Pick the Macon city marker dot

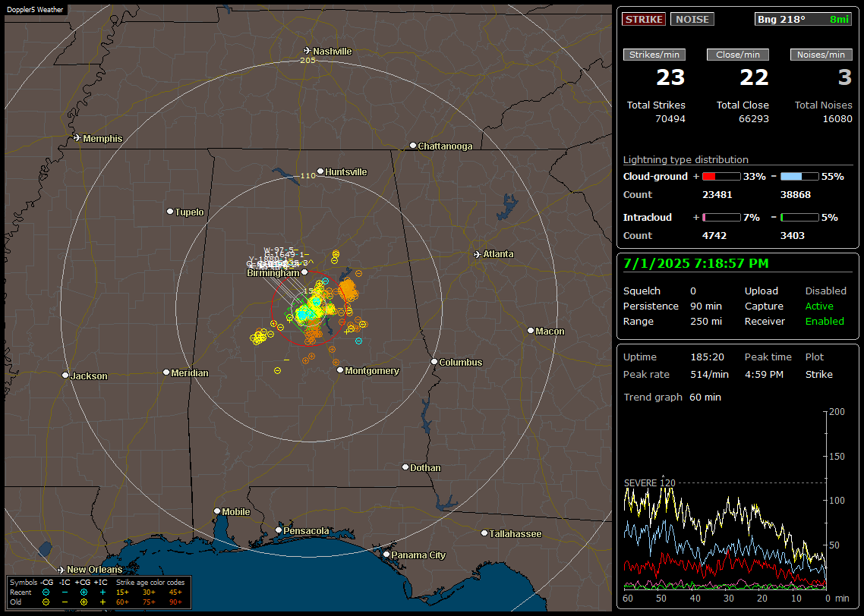(x=530, y=330)
